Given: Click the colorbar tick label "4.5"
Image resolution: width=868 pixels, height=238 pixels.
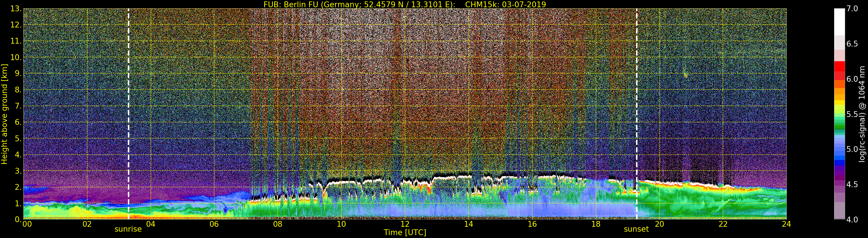Looking at the screenshot, I should (x=852, y=185).
